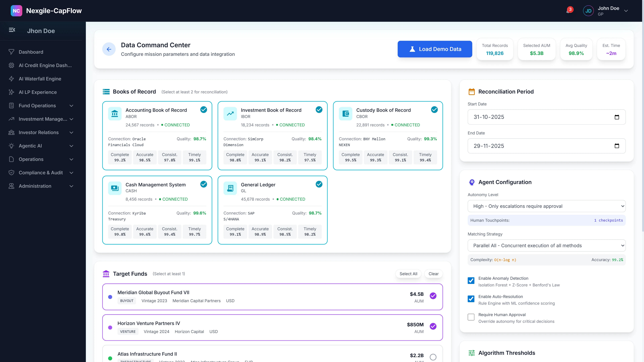
Task: Collapse the sidebar using the menu icon
Action: click(x=12, y=30)
